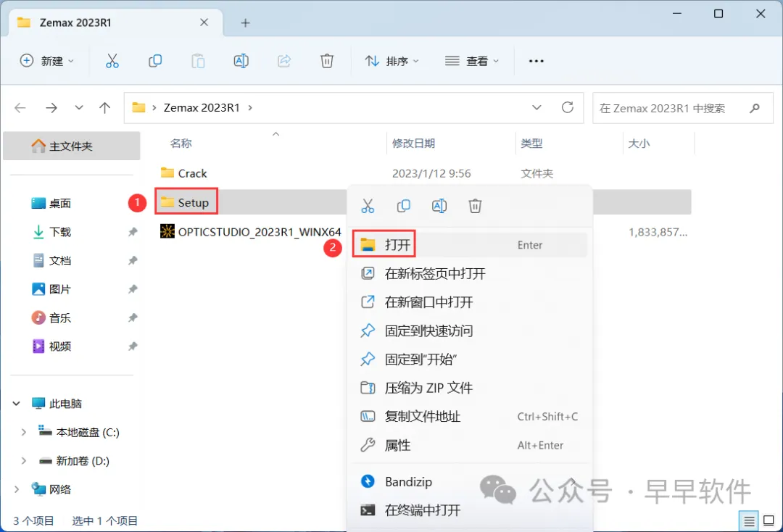Viewport: 783px width, 532px height.
Task: Sort by the 类型 column header
Action: click(x=531, y=144)
